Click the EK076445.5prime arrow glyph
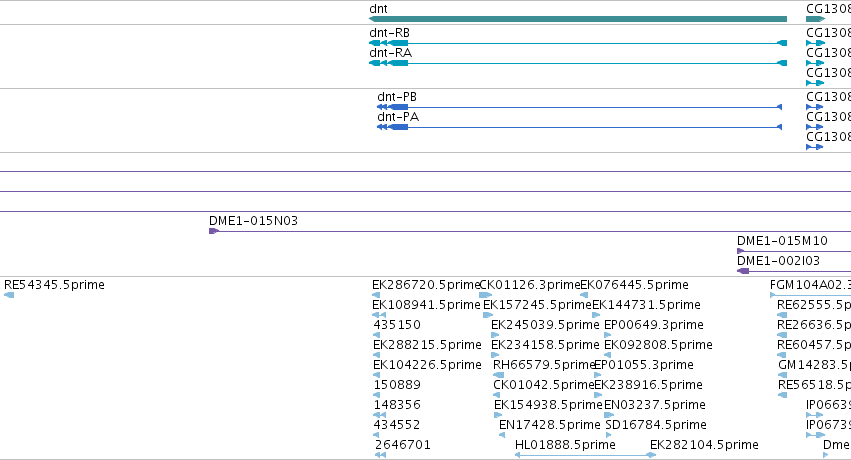Image resolution: width=851 pixels, height=460 pixels. tap(584, 295)
